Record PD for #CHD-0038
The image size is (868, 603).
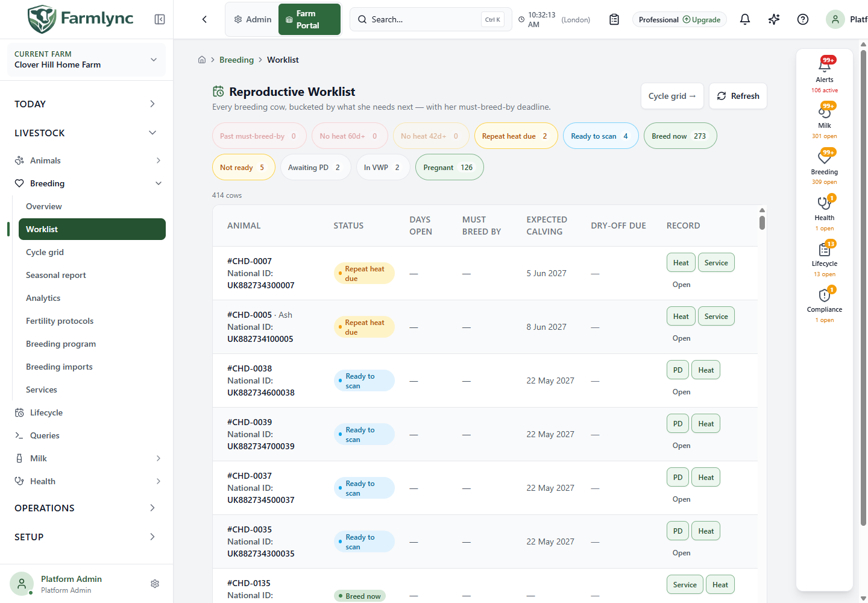tap(678, 370)
